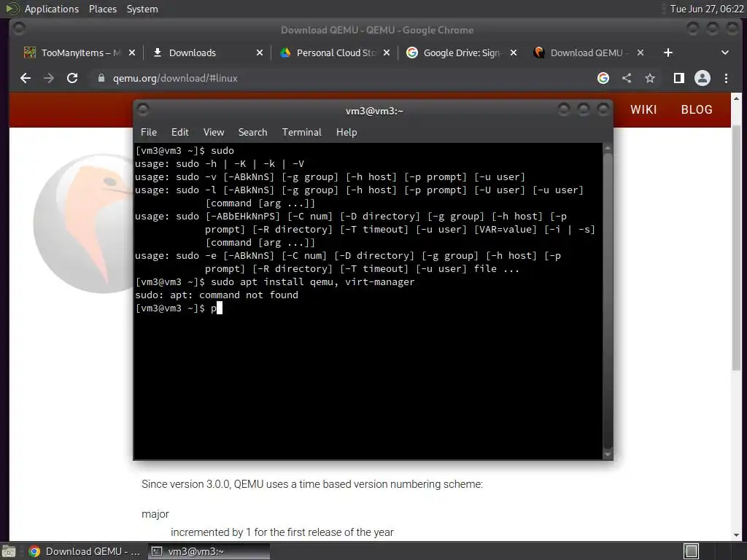This screenshot has width=747, height=560.
Task: Reload the QEMU download page
Action: pyautogui.click(x=72, y=78)
